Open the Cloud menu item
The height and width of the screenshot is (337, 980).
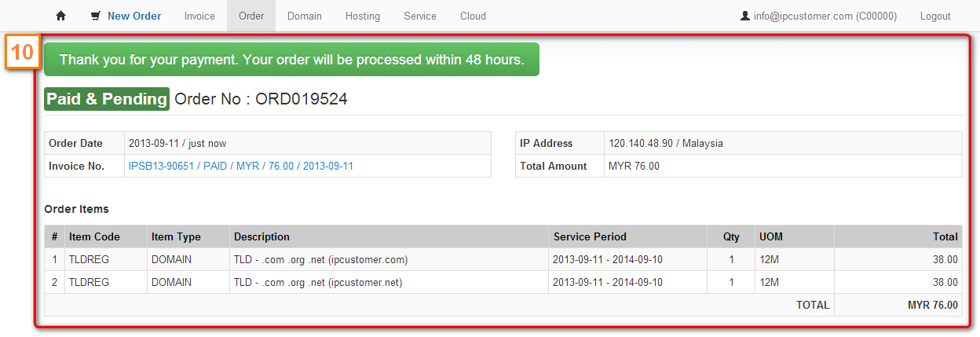pos(473,16)
